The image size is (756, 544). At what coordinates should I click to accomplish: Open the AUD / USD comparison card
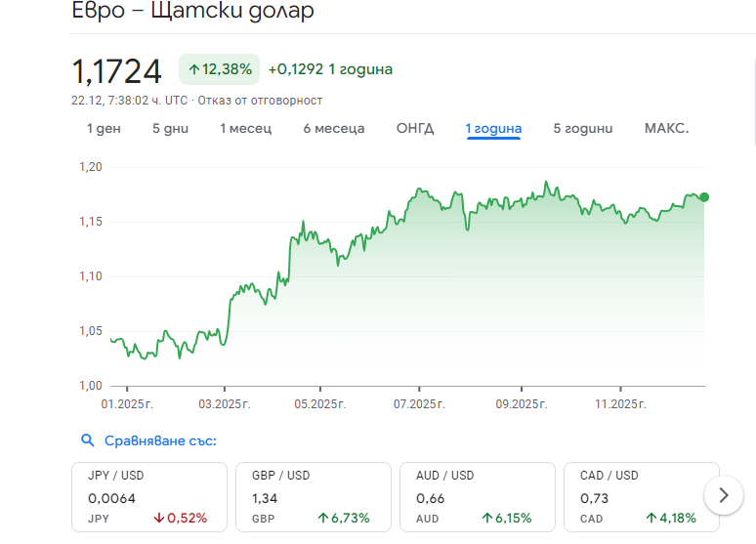click(478, 497)
